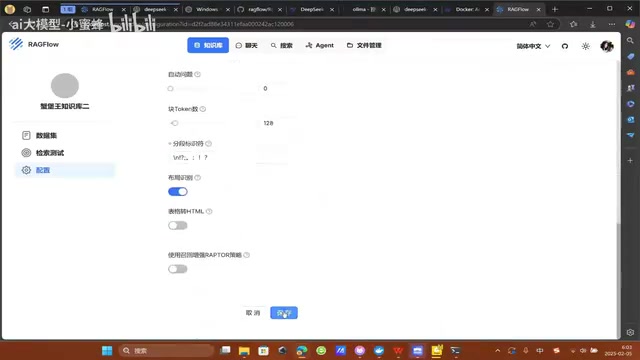Viewport: 640px width, 360px height.
Task: Open 检索测试 (Retrieval Testing) in the sidebar
Action: point(65,153)
